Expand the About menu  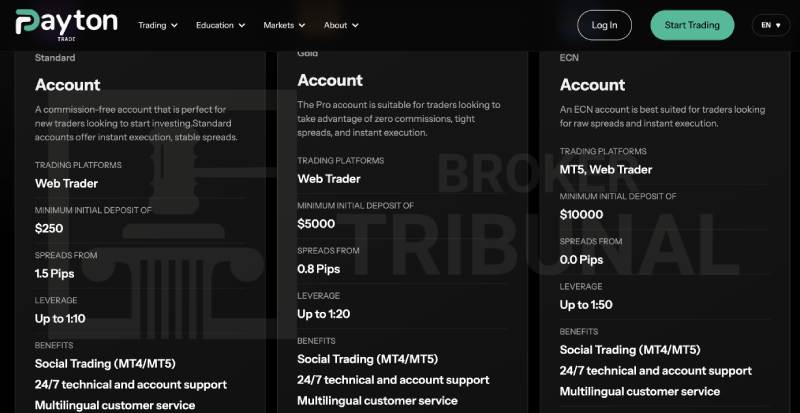(x=341, y=25)
